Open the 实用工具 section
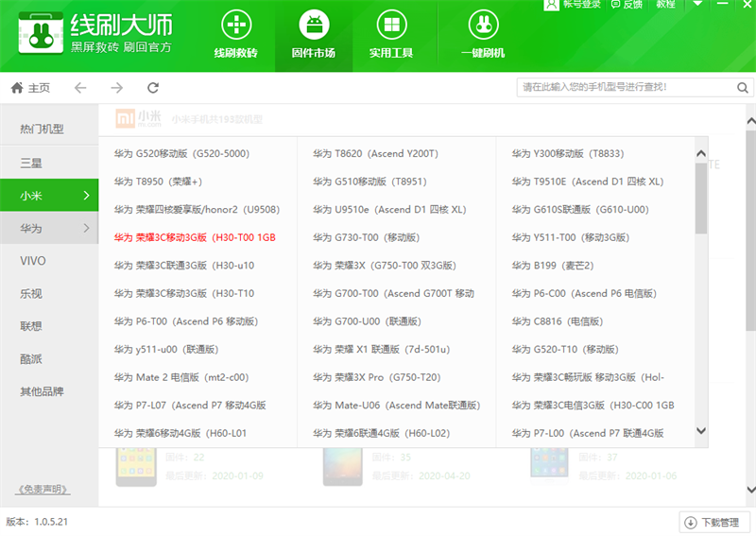Screen dimensions: 756x536 tap(391, 36)
